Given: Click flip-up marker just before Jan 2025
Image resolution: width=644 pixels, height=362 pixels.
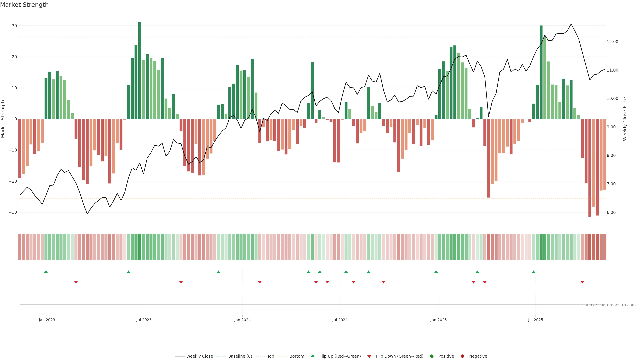Looking at the screenshot, I should pyautogui.click(x=436, y=272).
